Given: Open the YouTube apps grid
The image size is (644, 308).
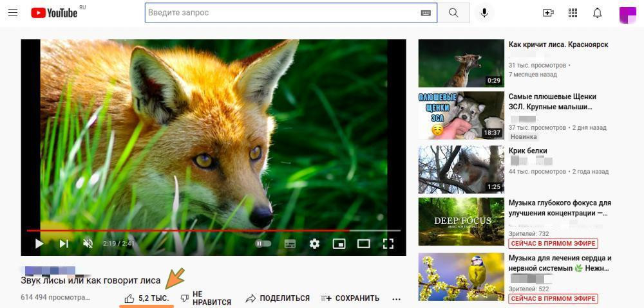Looking at the screenshot, I should 573,13.
